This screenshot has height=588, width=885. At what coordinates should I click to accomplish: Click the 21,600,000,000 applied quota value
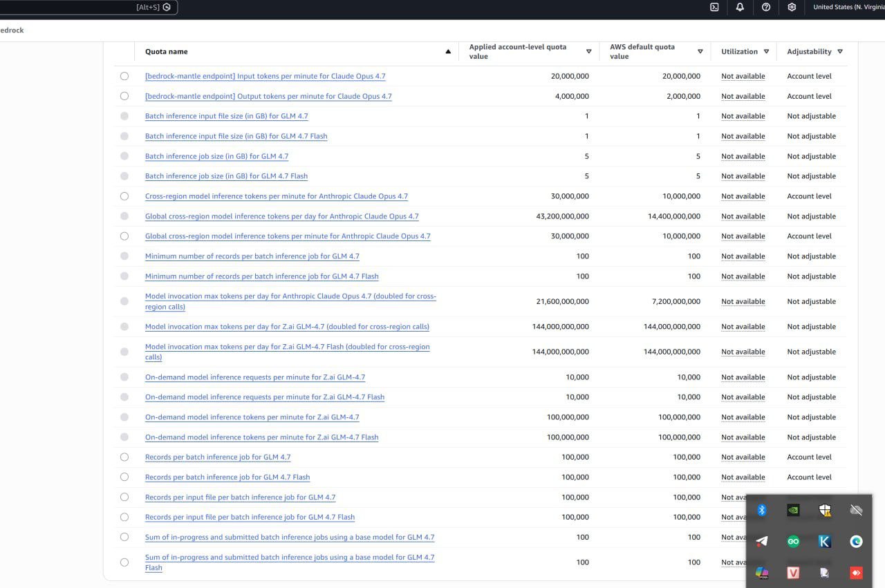[563, 301]
